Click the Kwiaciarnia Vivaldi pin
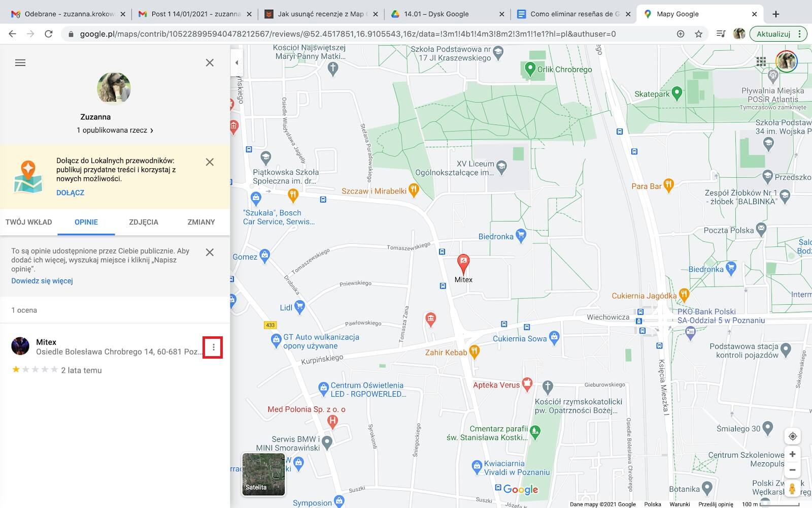This screenshot has width=812, height=508. pos(477,466)
